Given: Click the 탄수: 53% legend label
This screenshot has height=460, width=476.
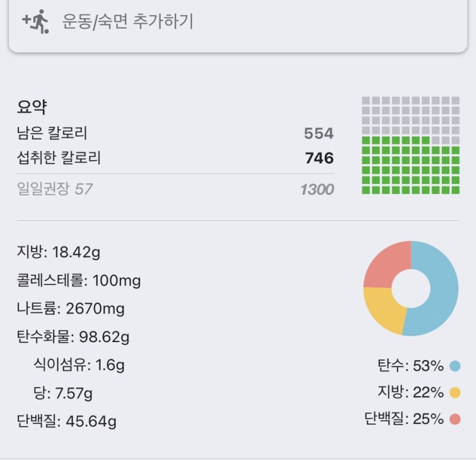Looking at the screenshot, I should (x=411, y=366).
